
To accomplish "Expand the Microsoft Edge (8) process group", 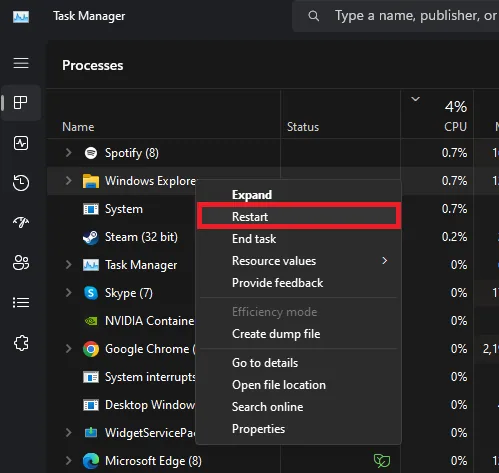I will pyautogui.click(x=68, y=461).
